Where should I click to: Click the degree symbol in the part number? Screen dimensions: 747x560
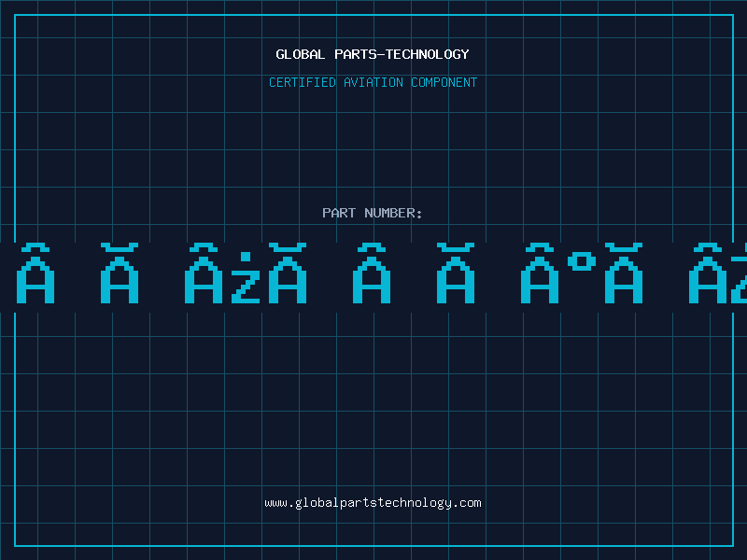[x=582, y=261]
